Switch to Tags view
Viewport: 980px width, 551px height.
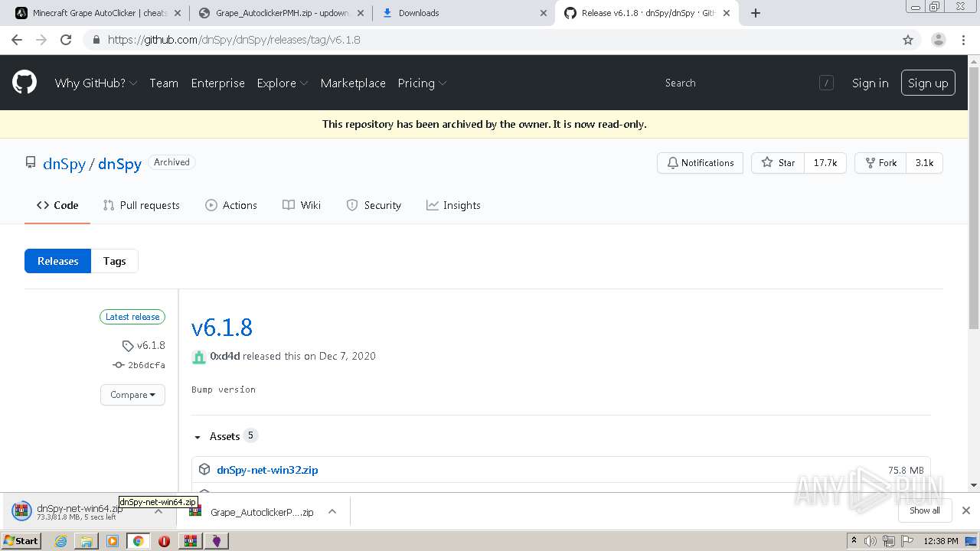114,261
